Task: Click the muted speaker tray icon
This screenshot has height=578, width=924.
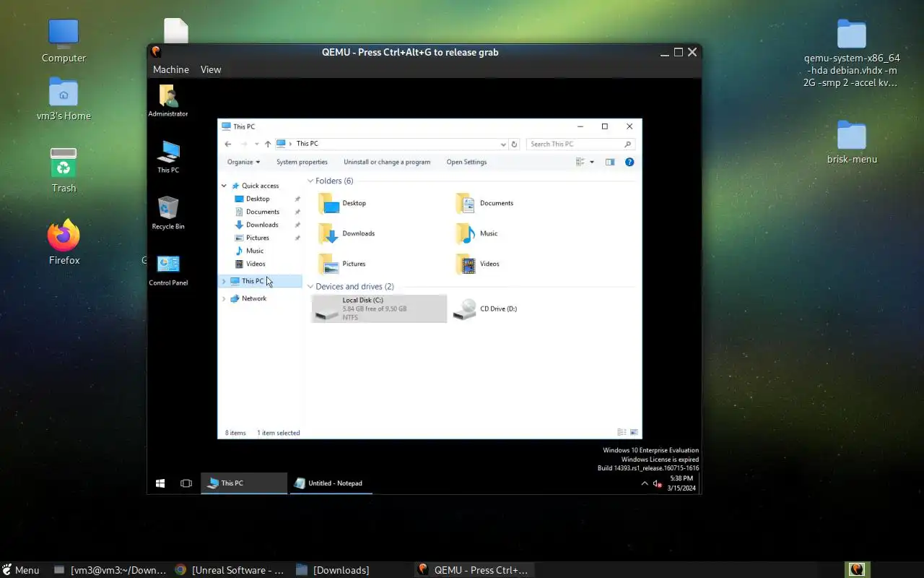Action: (x=658, y=483)
